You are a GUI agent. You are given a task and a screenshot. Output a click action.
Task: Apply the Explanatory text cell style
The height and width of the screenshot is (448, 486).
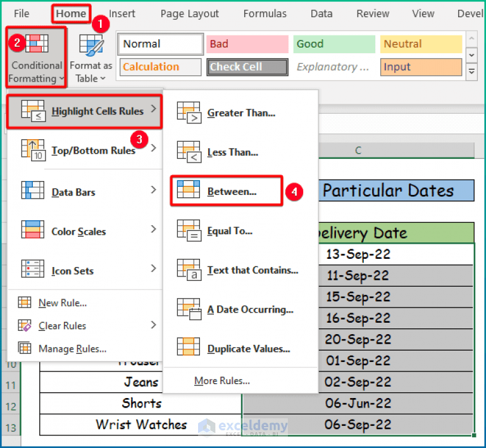334,67
